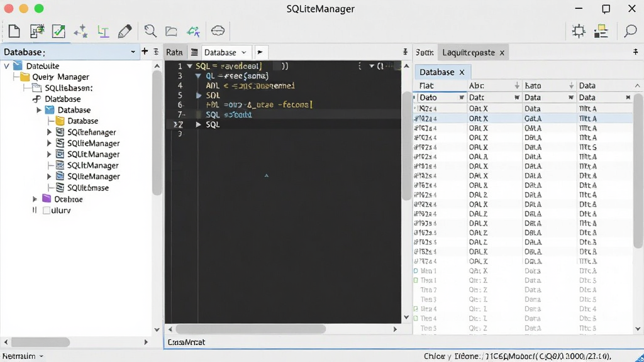Click the plus button in Database panel header

(x=145, y=52)
